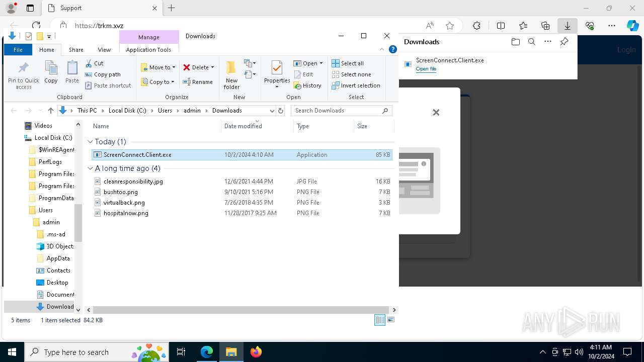Switch to large icons view layout
Image resolution: width=644 pixels, height=362 pixels.
pyautogui.click(x=391, y=320)
